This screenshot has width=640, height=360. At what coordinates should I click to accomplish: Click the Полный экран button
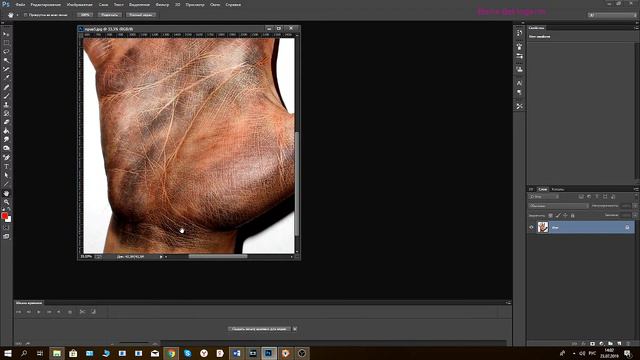[x=140, y=15]
